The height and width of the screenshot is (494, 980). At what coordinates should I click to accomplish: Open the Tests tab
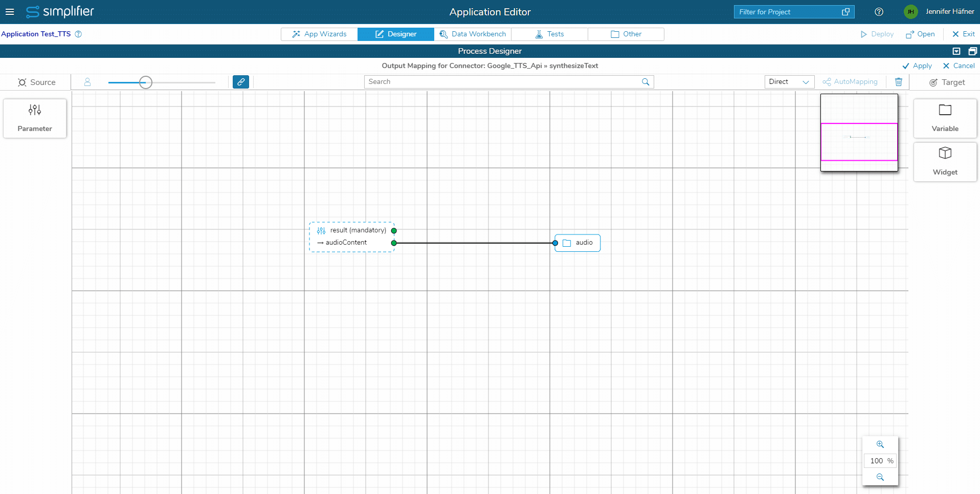[549, 34]
